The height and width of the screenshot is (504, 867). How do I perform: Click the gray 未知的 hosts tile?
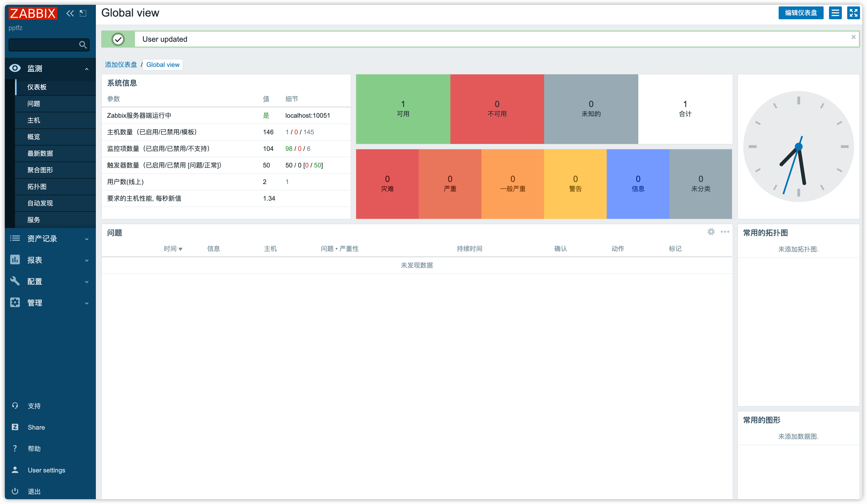[x=591, y=109]
